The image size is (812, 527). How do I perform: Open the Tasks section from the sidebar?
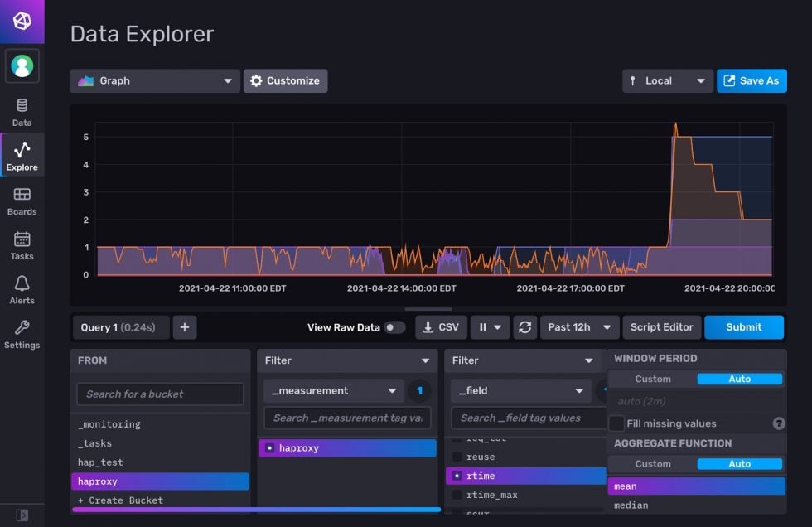tap(22, 246)
